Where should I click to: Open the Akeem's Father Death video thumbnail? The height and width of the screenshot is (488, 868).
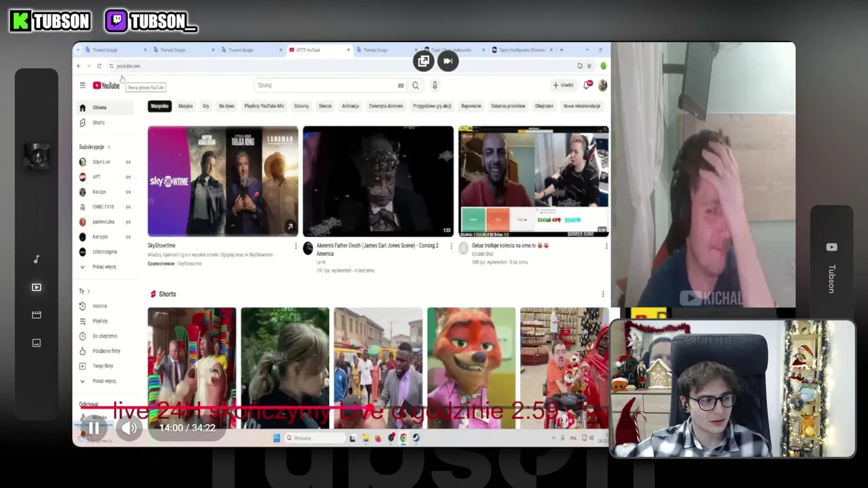[x=378, y=181]
